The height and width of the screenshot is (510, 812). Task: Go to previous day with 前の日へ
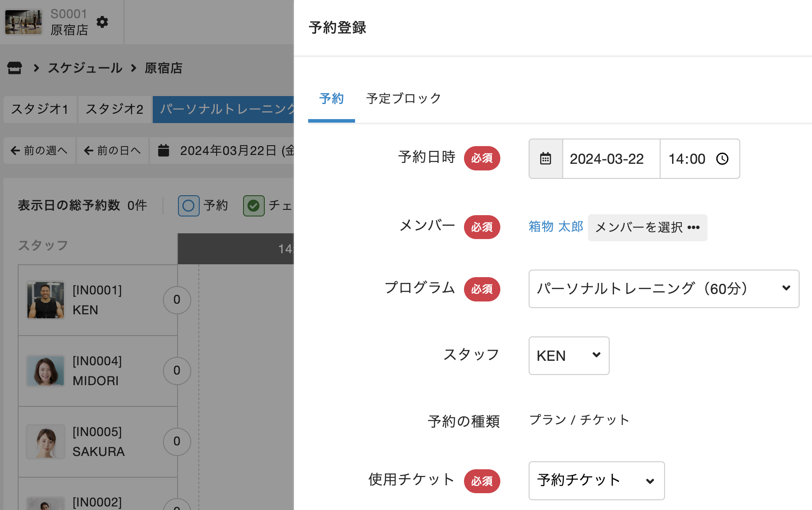pyautogui.click(x=112, y=151)
